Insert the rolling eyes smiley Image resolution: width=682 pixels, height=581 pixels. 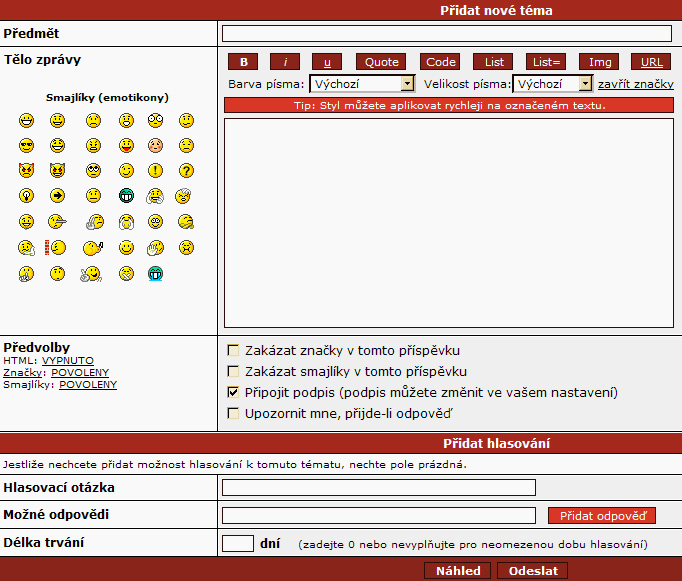pos(93,170)
